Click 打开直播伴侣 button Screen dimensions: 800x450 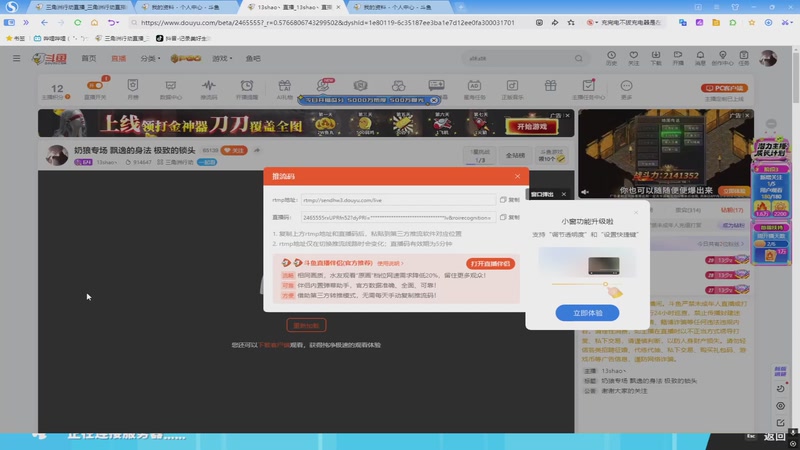click(x=490, y=264)
